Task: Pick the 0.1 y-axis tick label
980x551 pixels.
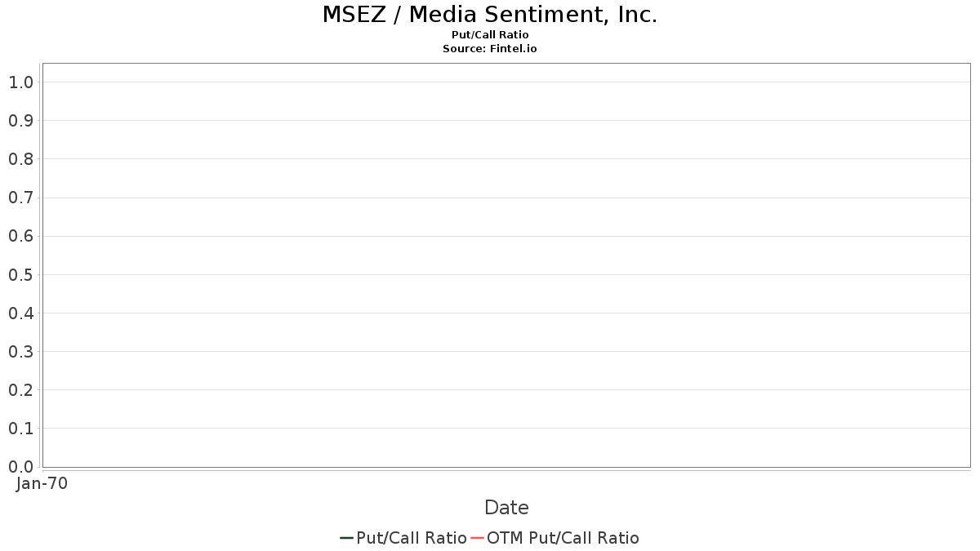Action: coord(20,429)
